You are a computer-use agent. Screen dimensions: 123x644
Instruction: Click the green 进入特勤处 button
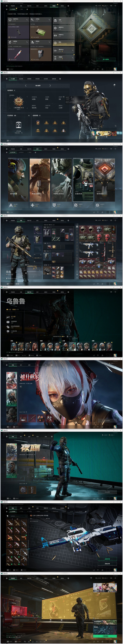tap(106, 59)
